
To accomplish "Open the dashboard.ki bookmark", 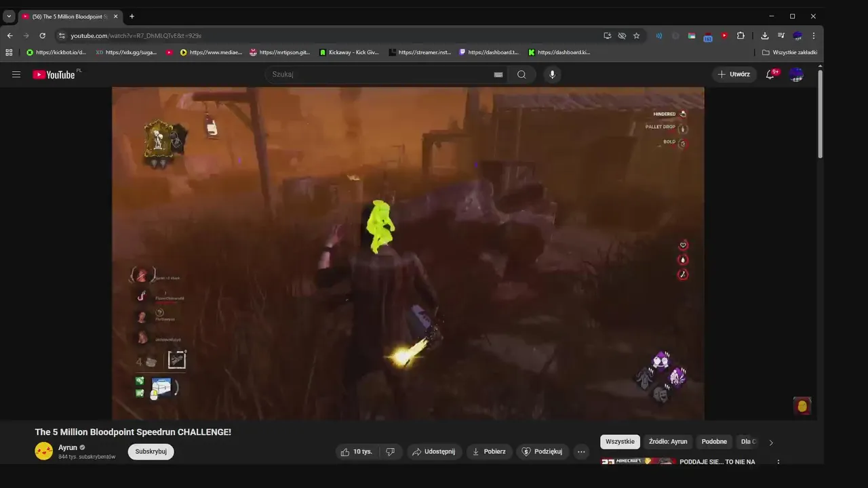I will (x=559, y=52).
